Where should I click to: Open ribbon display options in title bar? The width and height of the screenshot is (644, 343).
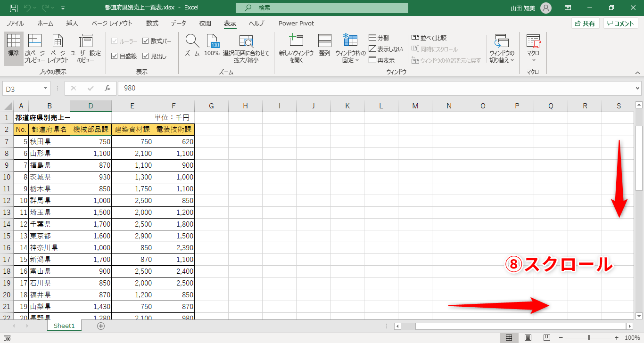coord(568,8)
